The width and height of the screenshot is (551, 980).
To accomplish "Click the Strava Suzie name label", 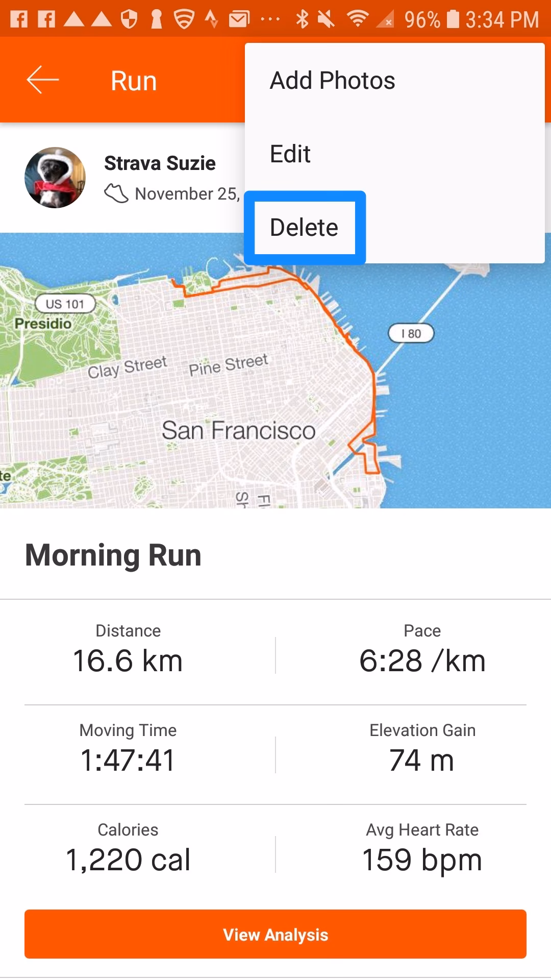I will 160,162.
